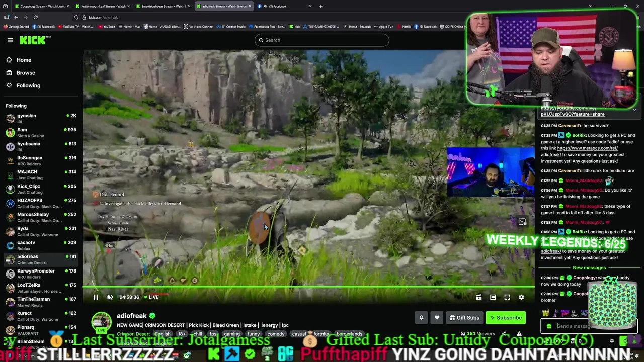Open KerwynPromoter channel in sidebar
Screen dimensions: 644x362
41,274
